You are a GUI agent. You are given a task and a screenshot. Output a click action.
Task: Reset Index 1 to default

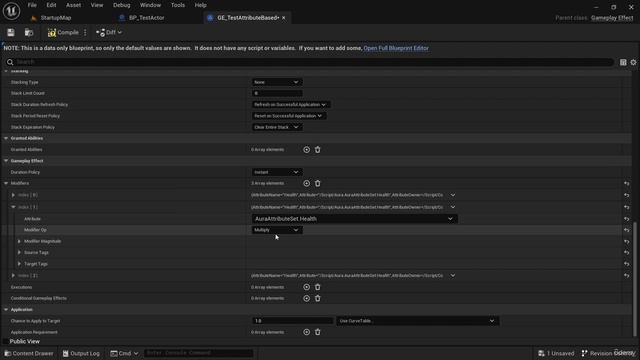[627, 207]
